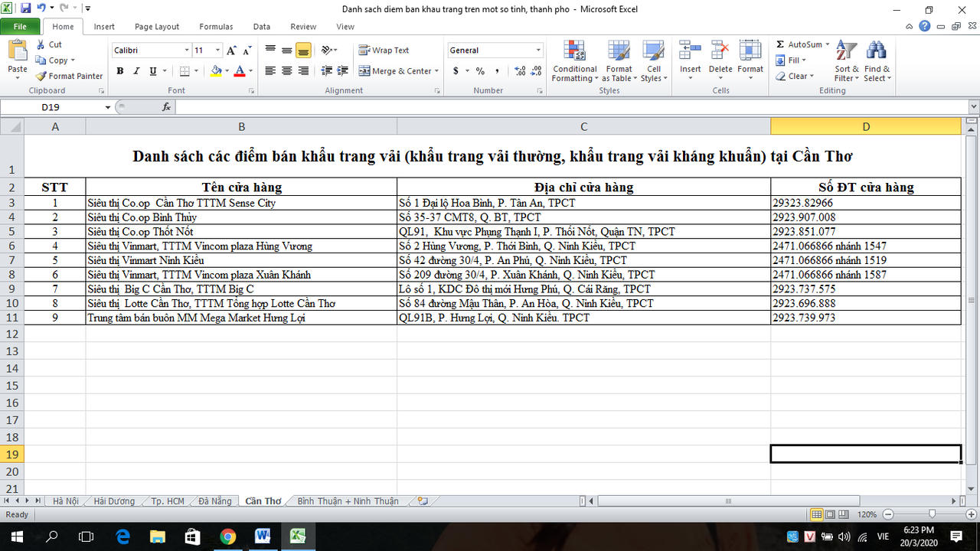Toggle Bold formatting
This screenshot has height=551, width=980.
click(x=120, y=71)
